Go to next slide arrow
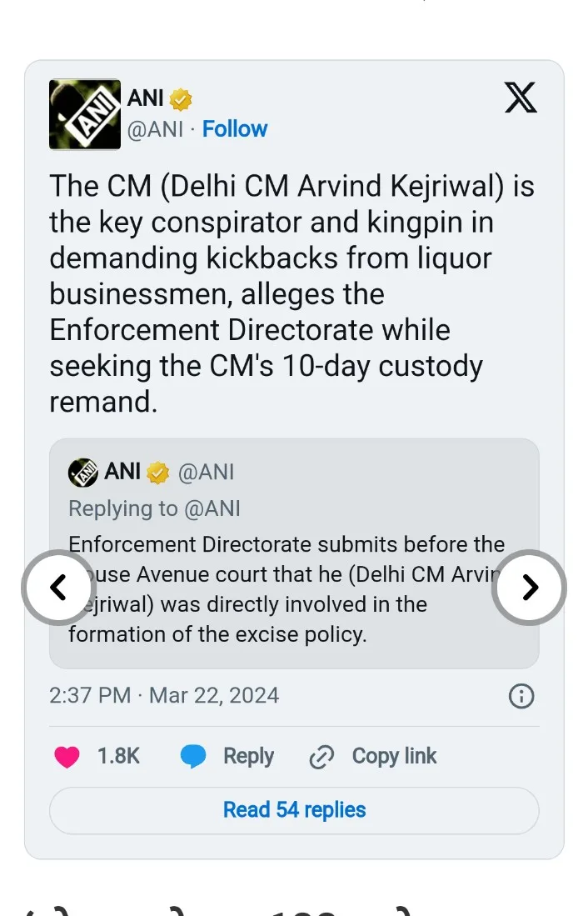588x916 pixels. pyautogui.click(x=530, y=588)
